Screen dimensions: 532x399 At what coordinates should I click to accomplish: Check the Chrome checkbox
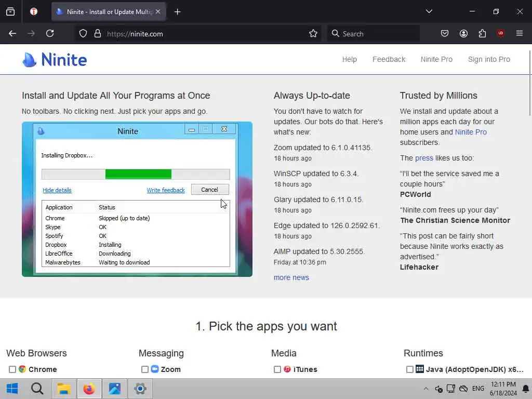point(12,369)
